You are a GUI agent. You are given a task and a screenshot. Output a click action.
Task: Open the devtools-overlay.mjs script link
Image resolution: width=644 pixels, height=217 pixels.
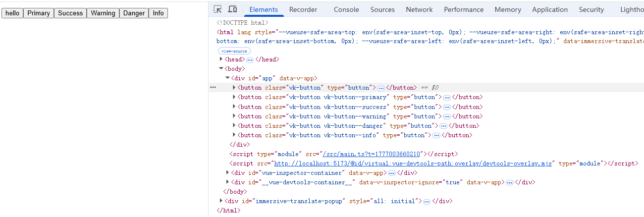[413, 163]
